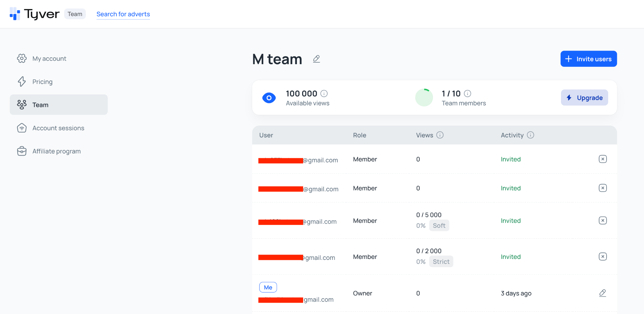
Task: Remove the member with 0 / 2 000 views
Action: click(x=602, y=256)
